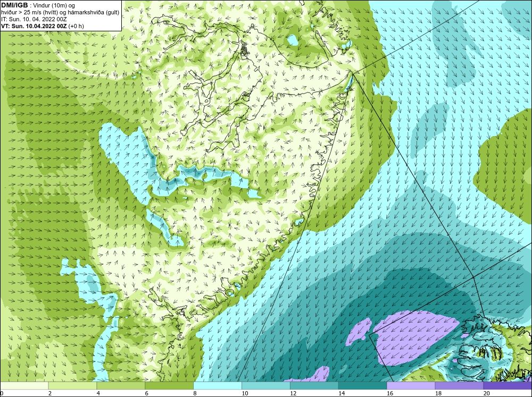This screenshot has height=397, width=532.
Task: Click the legend tick label '12'
Action: [x=293, y=393]
